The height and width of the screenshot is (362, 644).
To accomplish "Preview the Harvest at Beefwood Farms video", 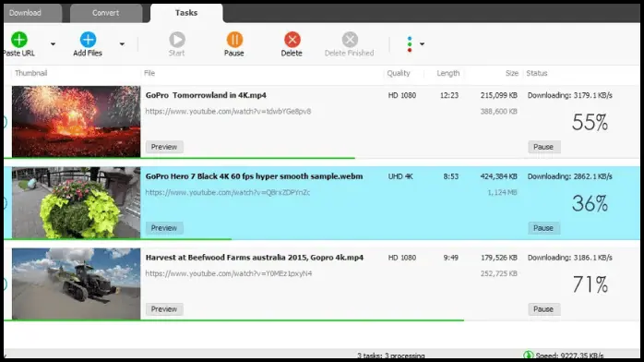I will point(164,309).
